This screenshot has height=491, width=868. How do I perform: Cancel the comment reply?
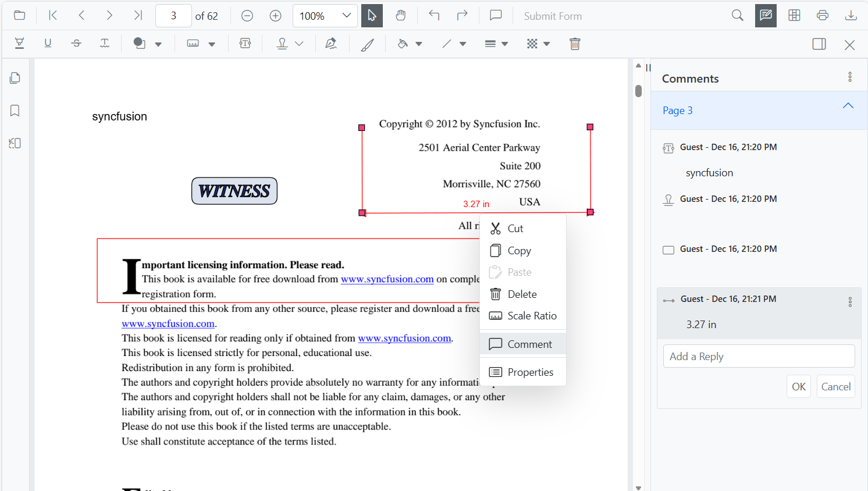point(835,386)
